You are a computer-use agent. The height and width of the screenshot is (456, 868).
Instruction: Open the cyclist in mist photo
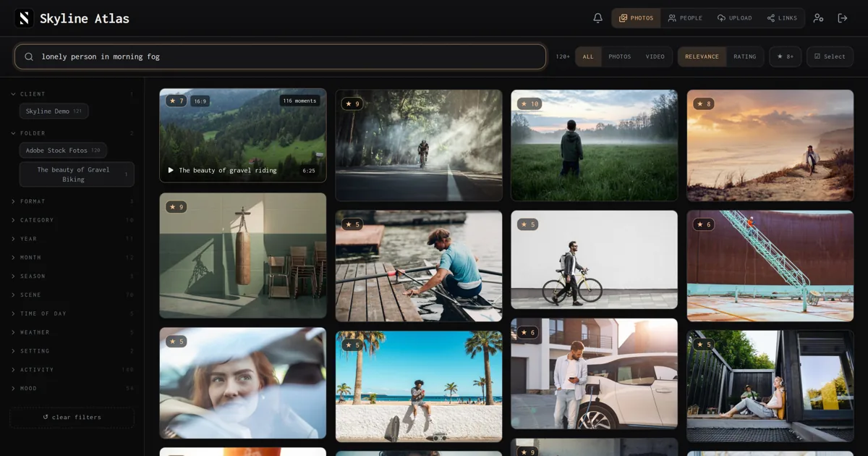(x=419, y=145)
